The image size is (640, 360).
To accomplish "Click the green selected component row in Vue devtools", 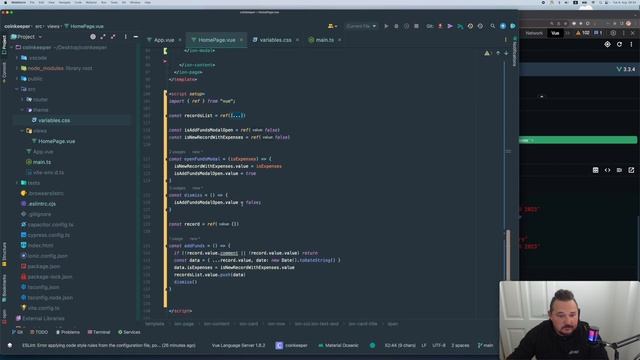I will click(578, 140).
